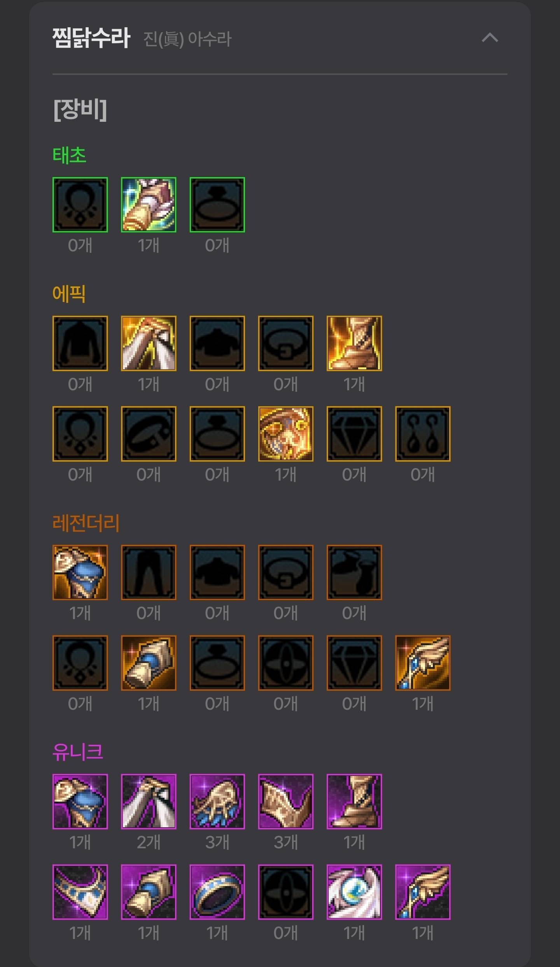The image size is (560, 967).
Task: Select the 유니크 pants icon with 2개
Action: tap(149, 802)
